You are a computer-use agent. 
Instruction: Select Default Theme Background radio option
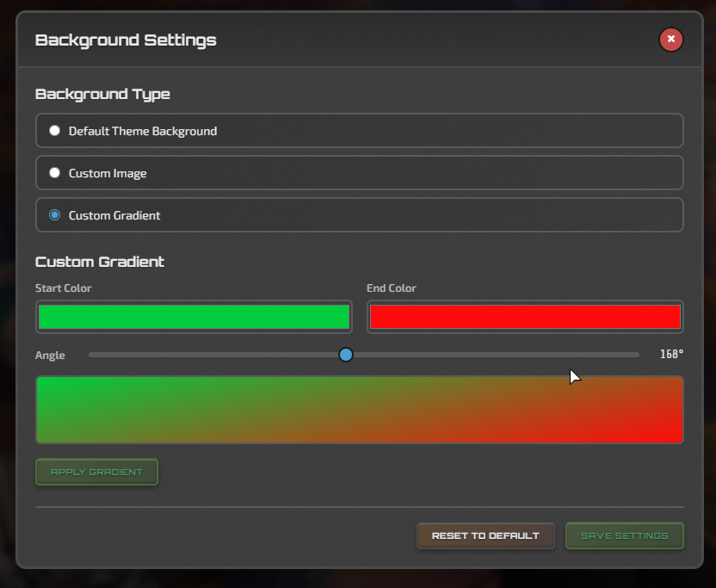click(x=55, y=131)
